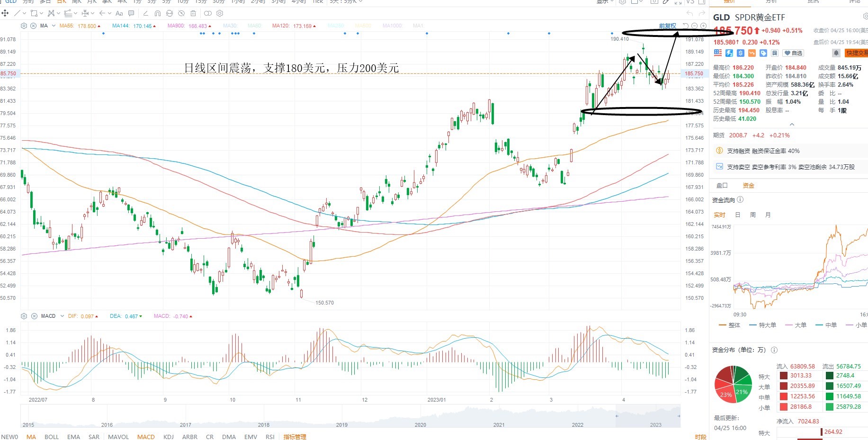Image resolution: width=868 pixels, height=440 pixels.
Task: Select the crosshair move cursor tool
Action: [x=5, y=13]
